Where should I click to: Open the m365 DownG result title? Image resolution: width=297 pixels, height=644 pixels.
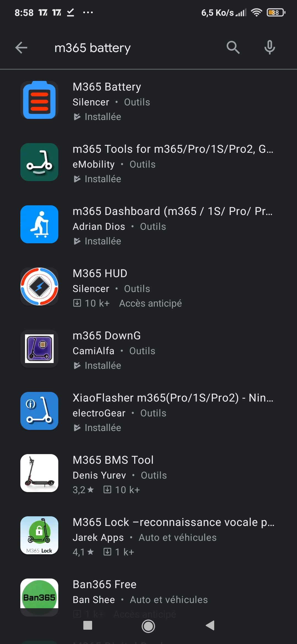(107, 335)
